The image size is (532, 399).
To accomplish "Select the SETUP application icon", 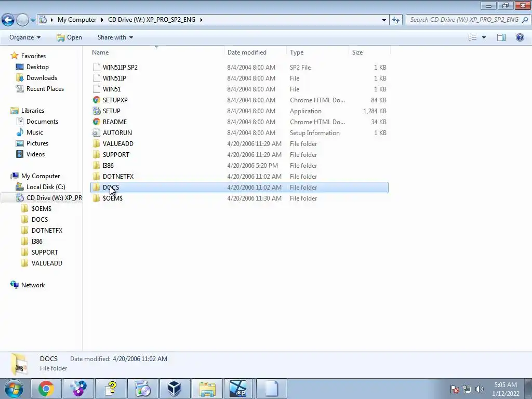I will click(97, 111).
